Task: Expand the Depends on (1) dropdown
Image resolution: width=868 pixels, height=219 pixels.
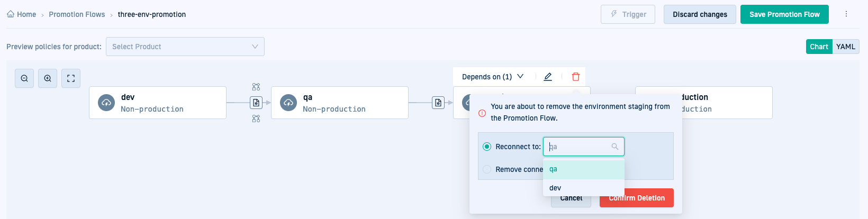Action: 492,77
